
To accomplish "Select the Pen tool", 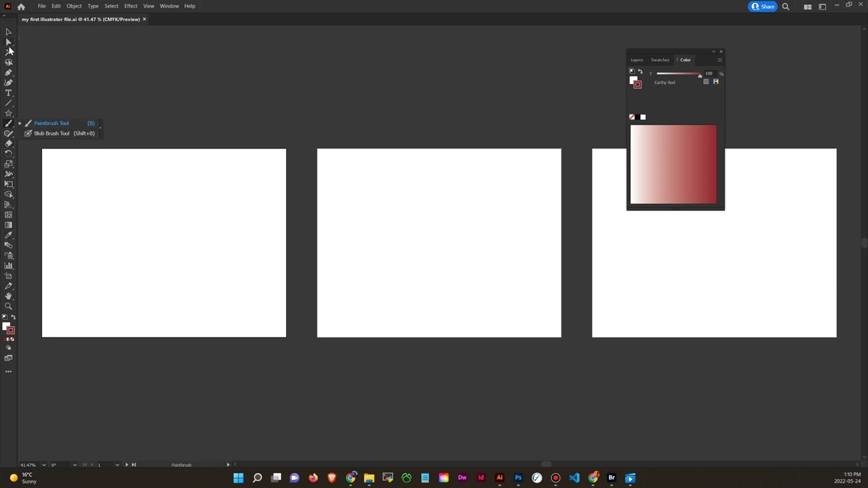I will click(x=8, y=73).
